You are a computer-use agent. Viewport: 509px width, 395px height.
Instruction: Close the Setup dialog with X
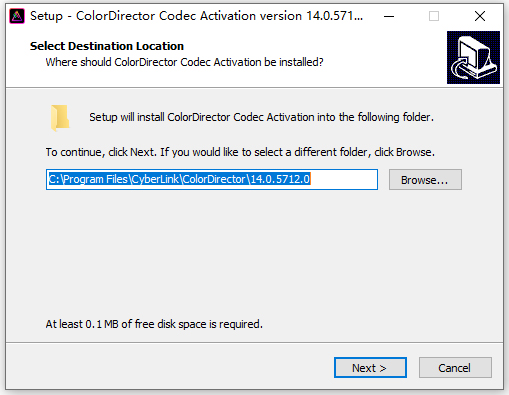click(480, 16)
